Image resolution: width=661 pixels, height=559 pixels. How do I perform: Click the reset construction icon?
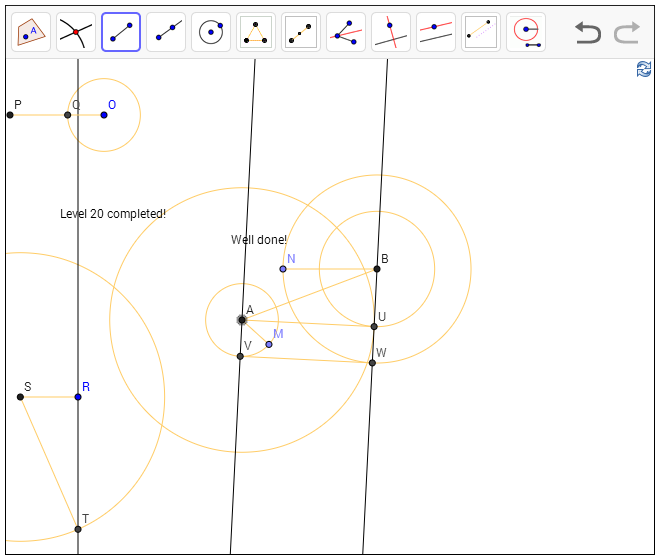tap(644, 69)
